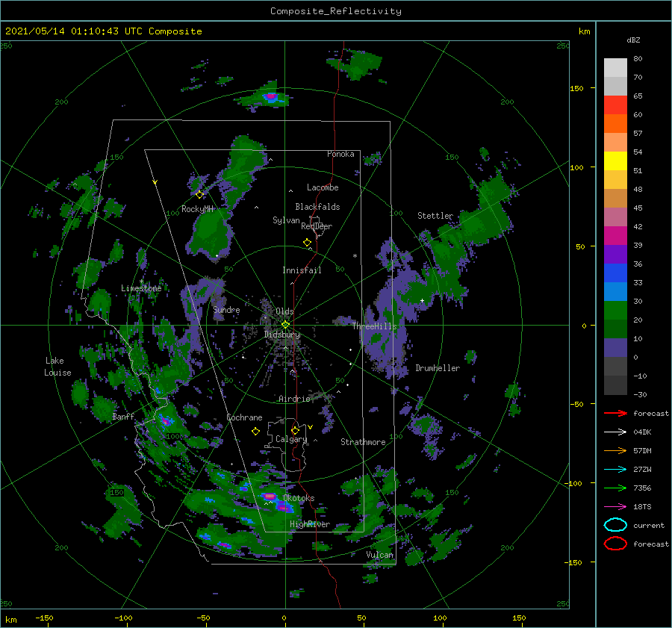Click the 'Lake Louise' map label

click(x=57, y=367)
